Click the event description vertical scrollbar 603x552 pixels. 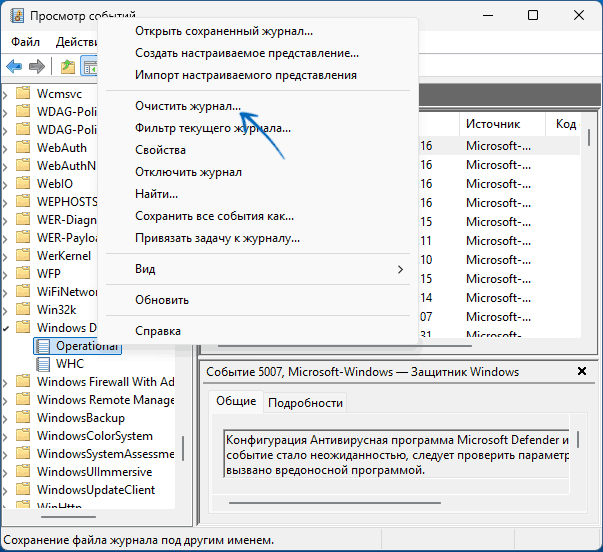578,440
